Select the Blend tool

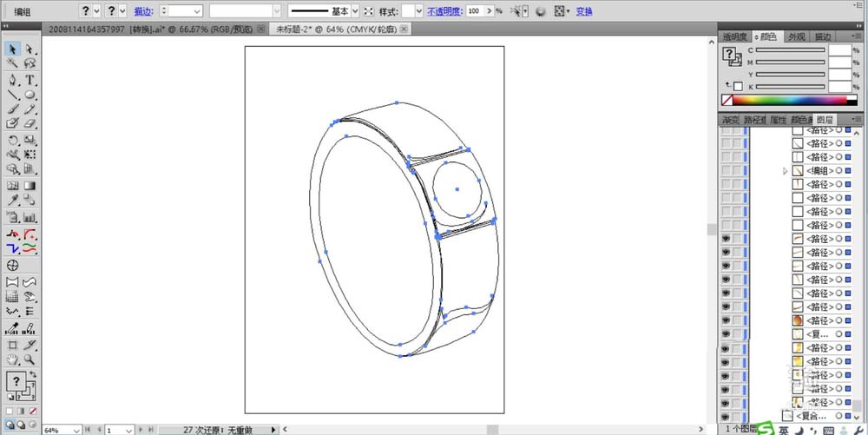pyautogui.click(x=30, y=200)
